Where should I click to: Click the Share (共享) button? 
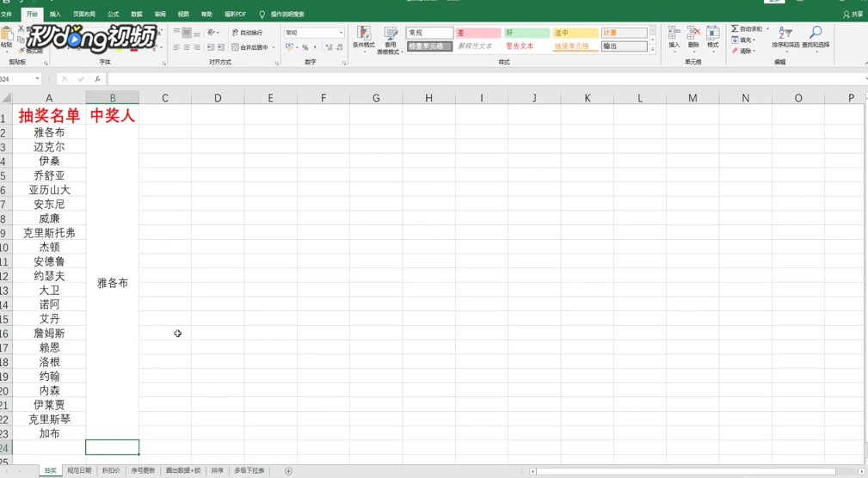click(x=853, y=15)
